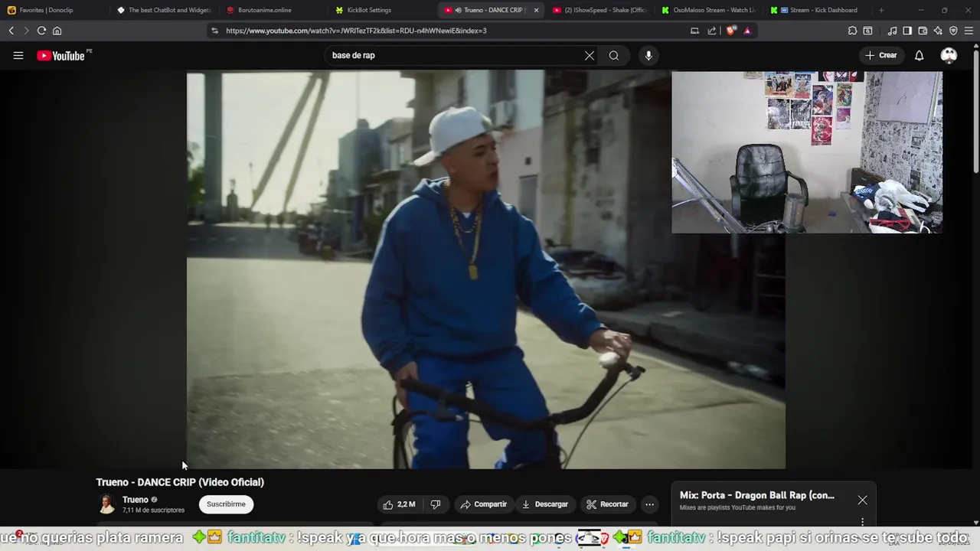Toggle the browser sidebar panel

[907, 31]
